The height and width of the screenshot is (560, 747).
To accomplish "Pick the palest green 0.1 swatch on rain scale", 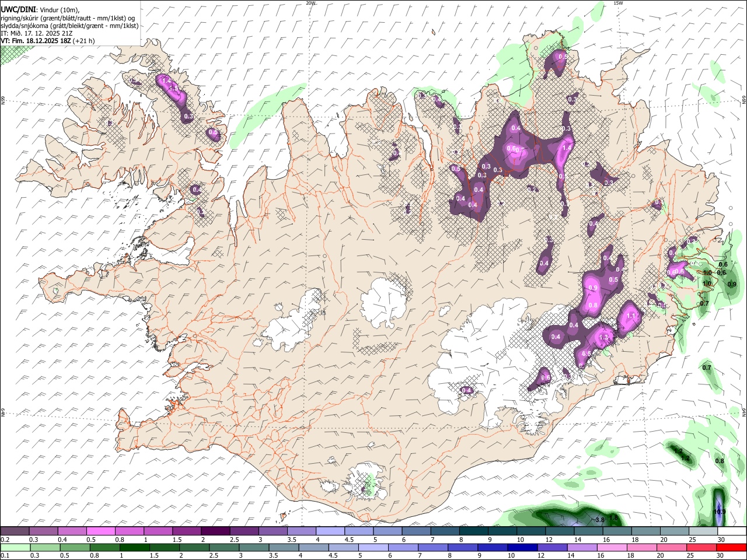I will pos(15,548).
